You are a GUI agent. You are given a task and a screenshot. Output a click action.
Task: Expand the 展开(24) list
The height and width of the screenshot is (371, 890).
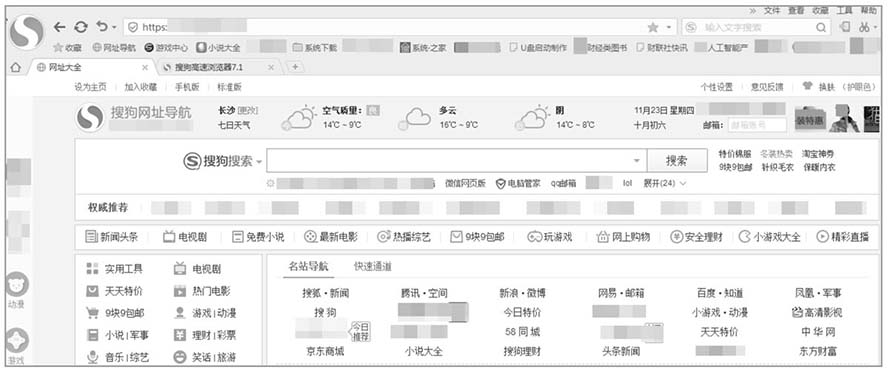coord(664,183)
